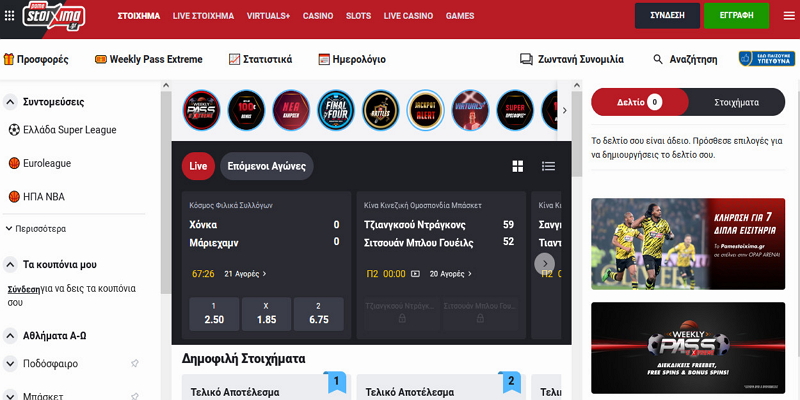
Task: Select the Weekly Pass Extreme round badge
Action: click(x=201, y=111)
